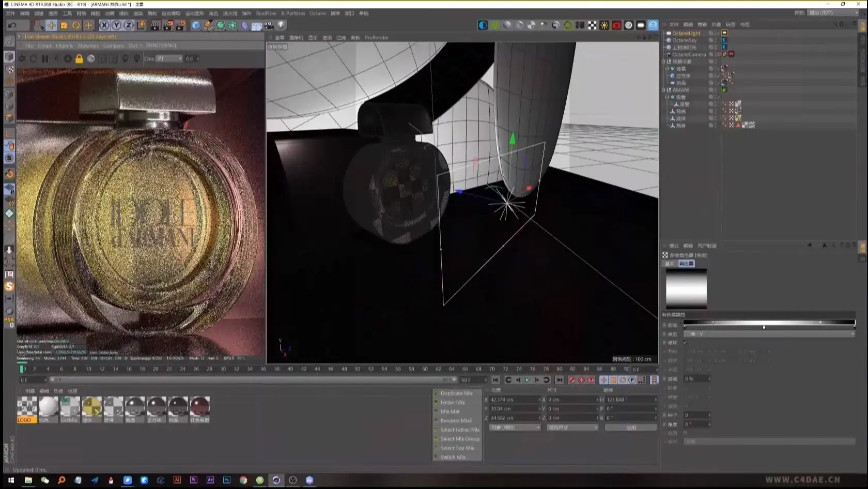Open the 对象(相对) coordinate system dropdown
Screen dimensions: 868x489
pos(514,427)
